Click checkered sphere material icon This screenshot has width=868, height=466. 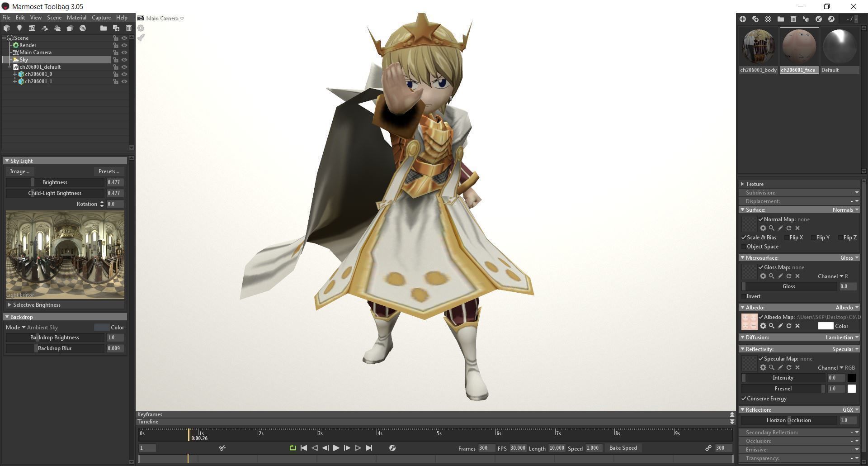768,19
